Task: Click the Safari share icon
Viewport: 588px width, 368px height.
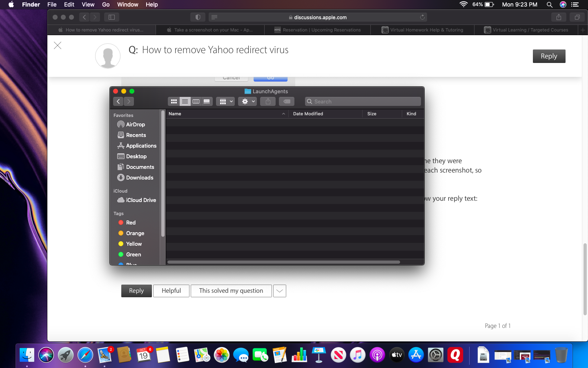Action: click(559, 17)
